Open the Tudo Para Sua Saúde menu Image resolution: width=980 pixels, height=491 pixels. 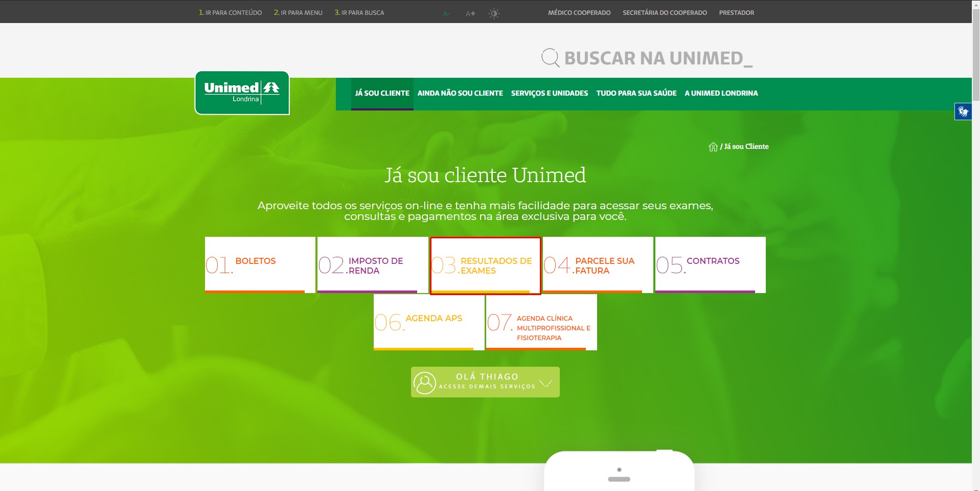point(636,94)
